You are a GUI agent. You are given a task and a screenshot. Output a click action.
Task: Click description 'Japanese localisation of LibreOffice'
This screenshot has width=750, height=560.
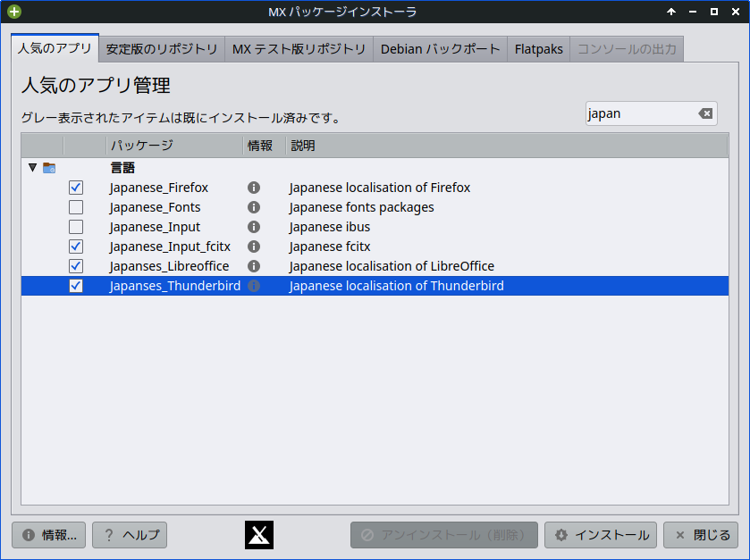coord(392,266)
